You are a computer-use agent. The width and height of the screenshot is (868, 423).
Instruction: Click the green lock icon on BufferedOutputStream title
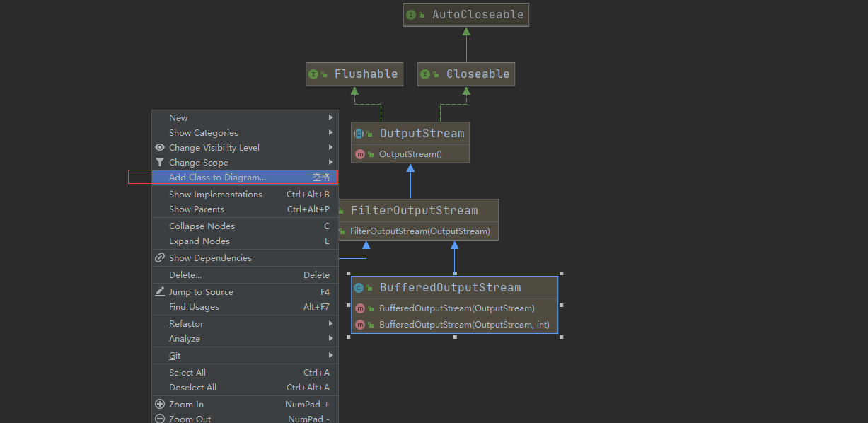370,288
